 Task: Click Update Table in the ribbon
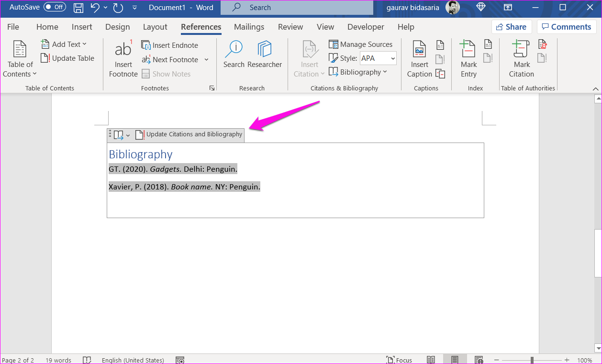(x=67, y=58)
